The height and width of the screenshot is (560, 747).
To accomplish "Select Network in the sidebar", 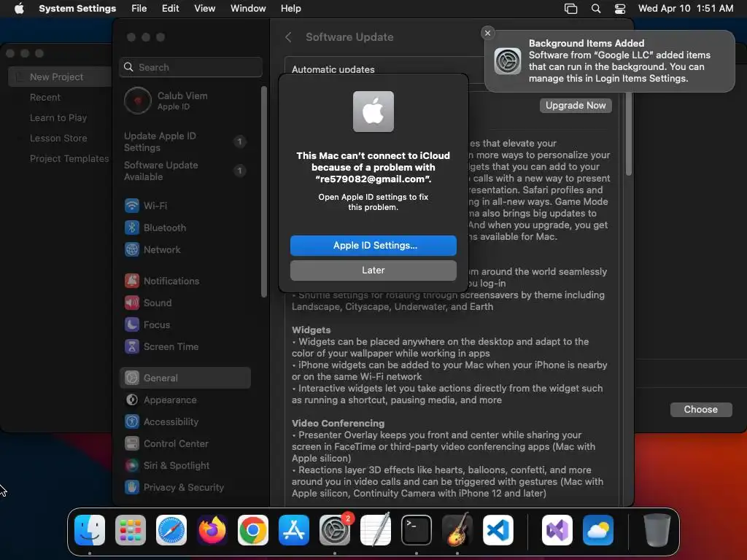I will point(185,249).
